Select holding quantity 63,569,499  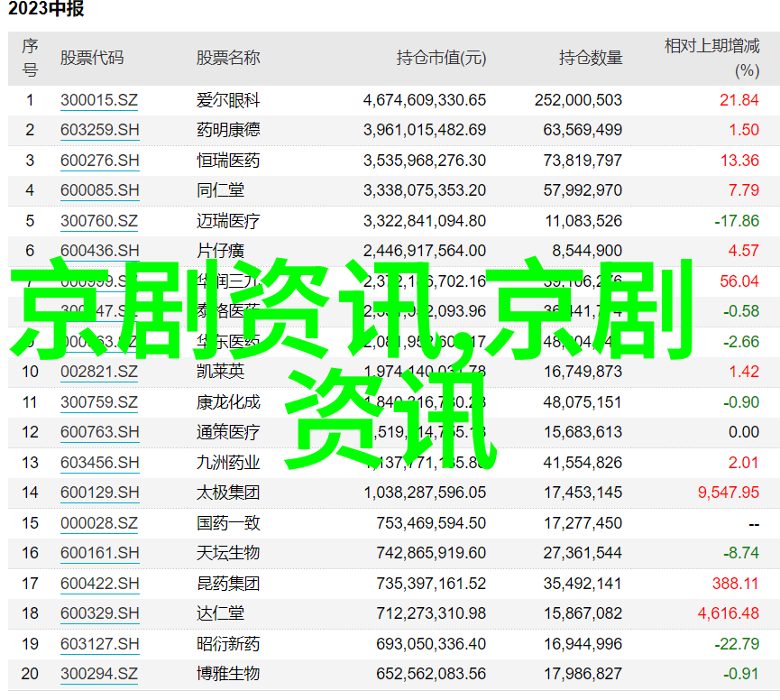point(583,130)
